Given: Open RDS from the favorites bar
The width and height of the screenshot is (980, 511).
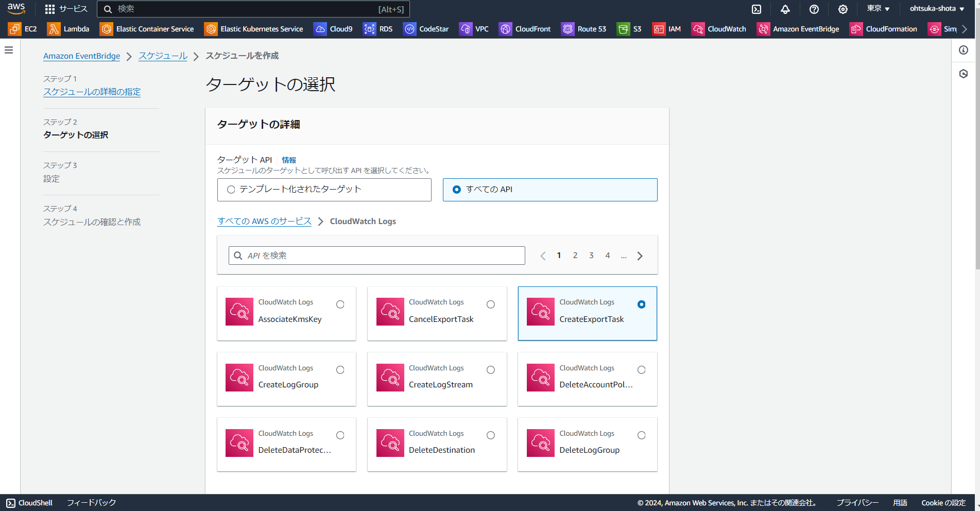Looking at the screenshot, I should pos(378,29).
